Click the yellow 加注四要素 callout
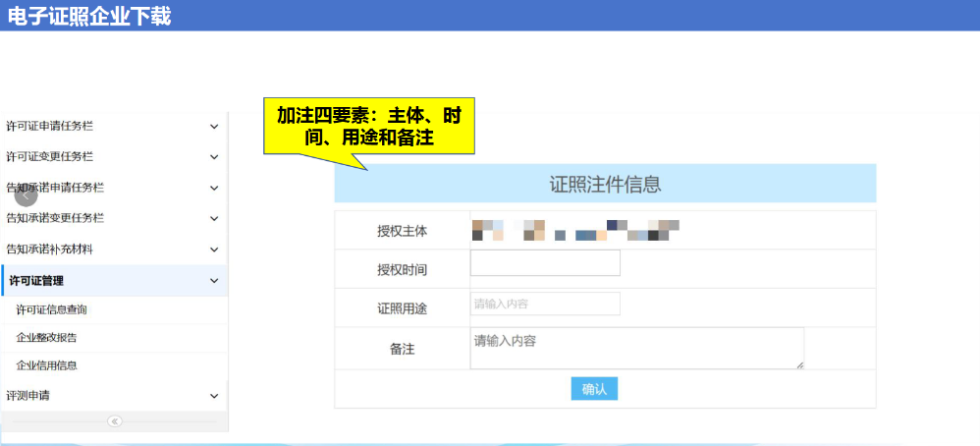 pyautogui.click(x=369, y=128)
